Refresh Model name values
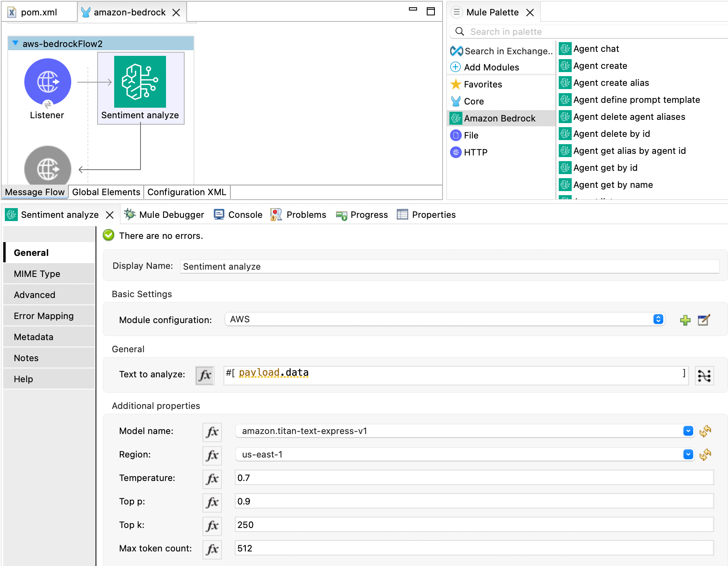Viewport: 728px width, 566px height. point(705,431)
